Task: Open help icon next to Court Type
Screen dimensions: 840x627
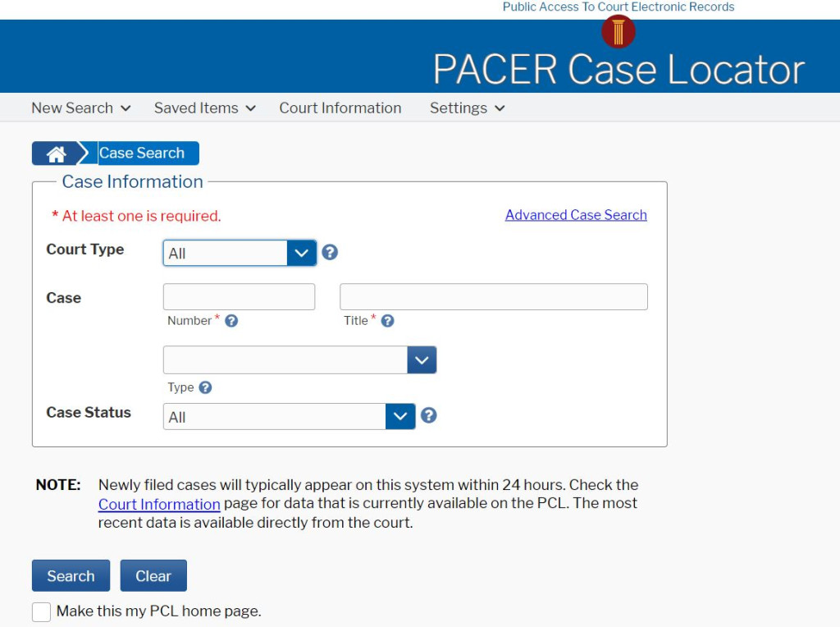Action: click(x=330, y=253)
